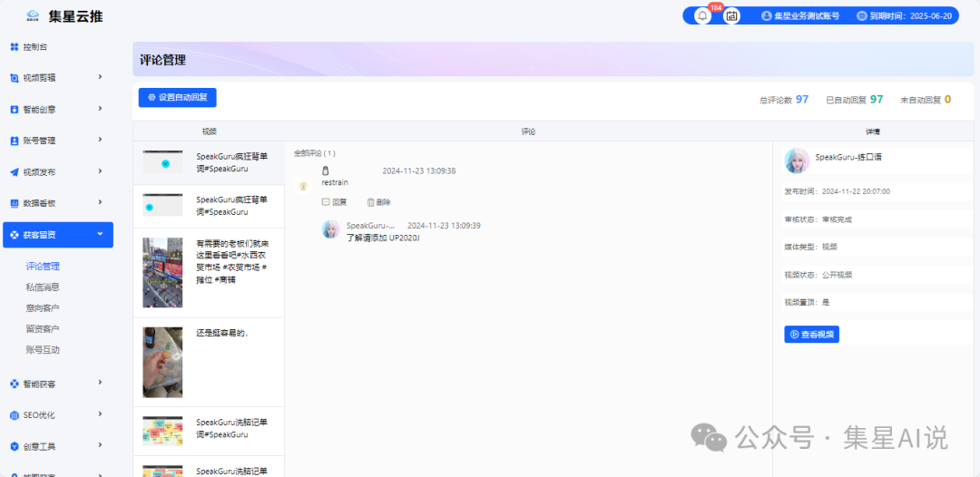Click the 创意工具 shield icon
980x477 pixels.
(x=15, y=446)
